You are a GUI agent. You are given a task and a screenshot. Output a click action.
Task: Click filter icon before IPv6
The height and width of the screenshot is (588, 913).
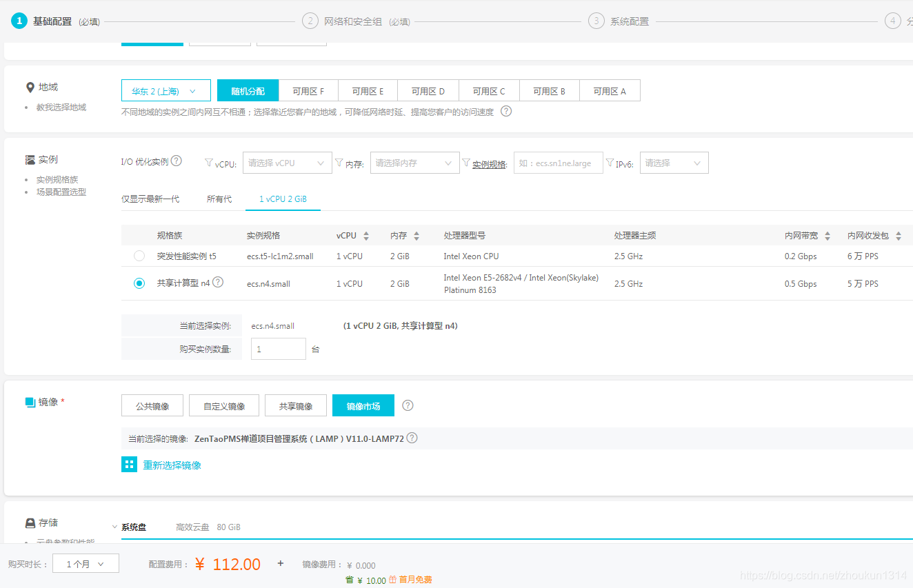(x=610, y=163)
